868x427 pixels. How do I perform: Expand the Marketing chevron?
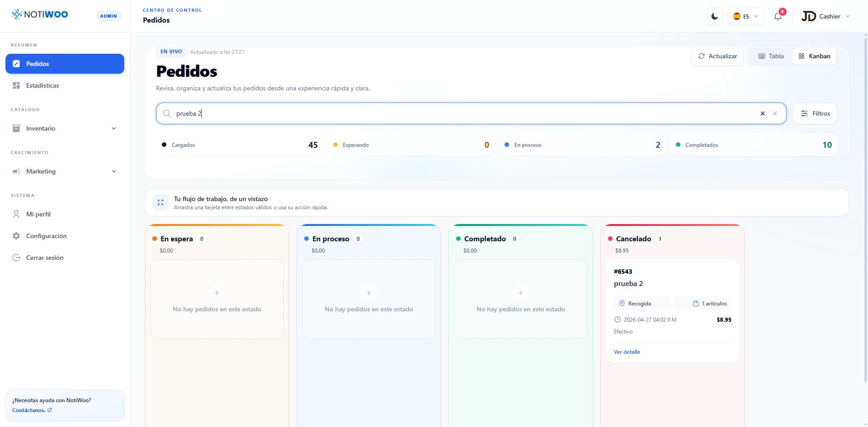[114, 171]
